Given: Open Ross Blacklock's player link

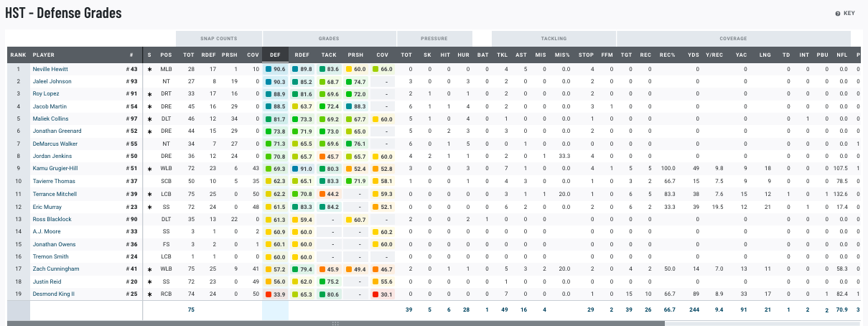Looking at the screenshot, I should point(52,219).
